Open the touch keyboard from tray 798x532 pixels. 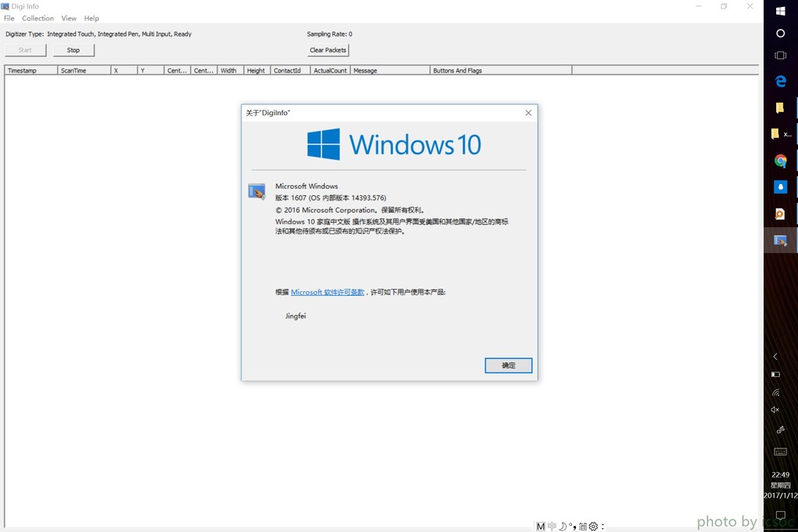point(780,452)
